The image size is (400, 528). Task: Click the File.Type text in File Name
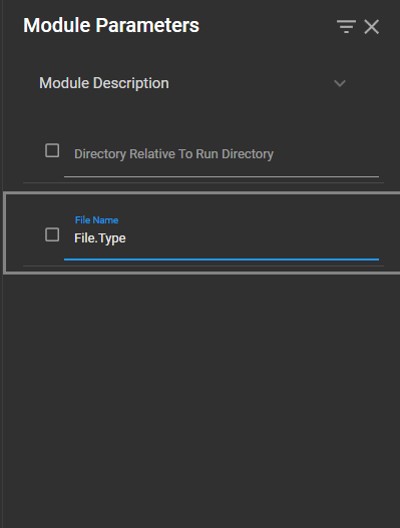click(x=100, y=238)
